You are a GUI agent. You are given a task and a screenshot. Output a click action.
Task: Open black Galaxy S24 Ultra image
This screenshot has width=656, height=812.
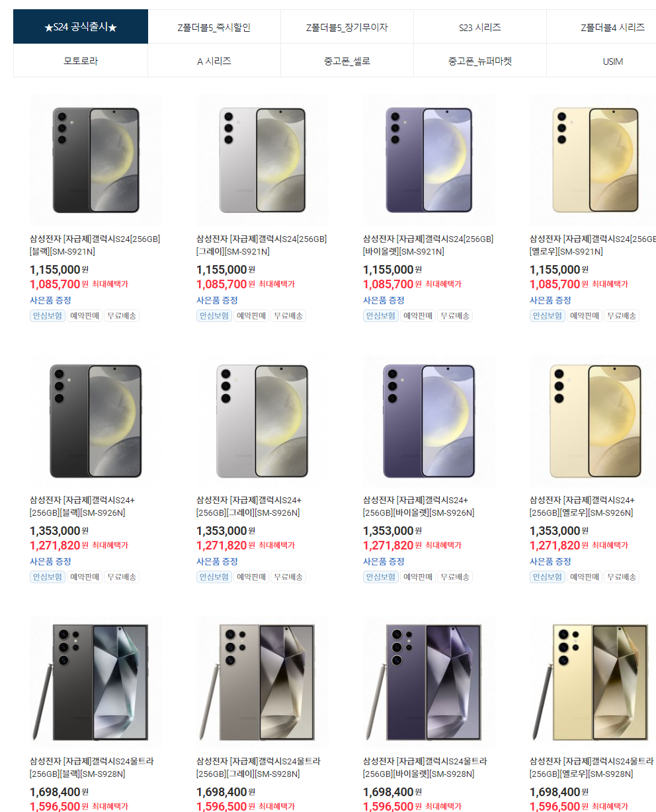click(96, 682)
